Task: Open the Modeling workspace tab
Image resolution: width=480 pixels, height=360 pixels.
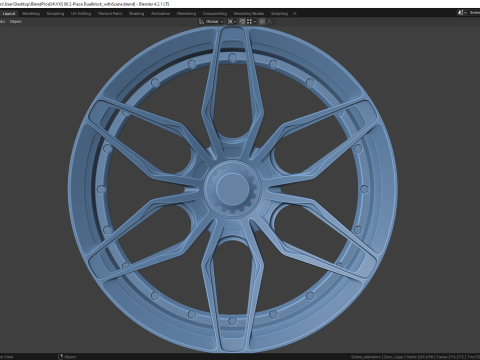Action: (31, 14)
